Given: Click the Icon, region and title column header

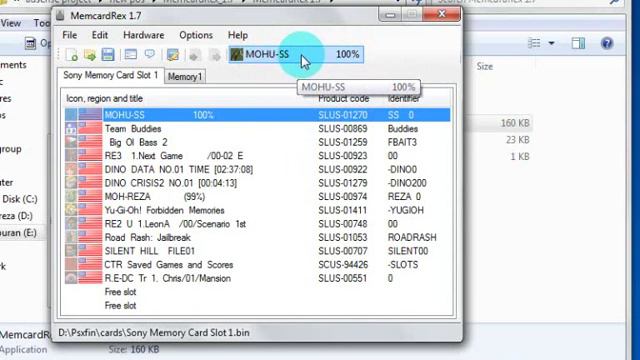Looking at the screenshot, I should coord(104,98).
